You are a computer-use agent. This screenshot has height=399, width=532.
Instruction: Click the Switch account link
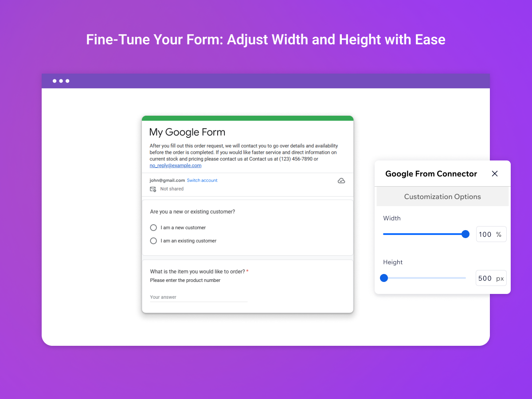[x=202, y=180]
